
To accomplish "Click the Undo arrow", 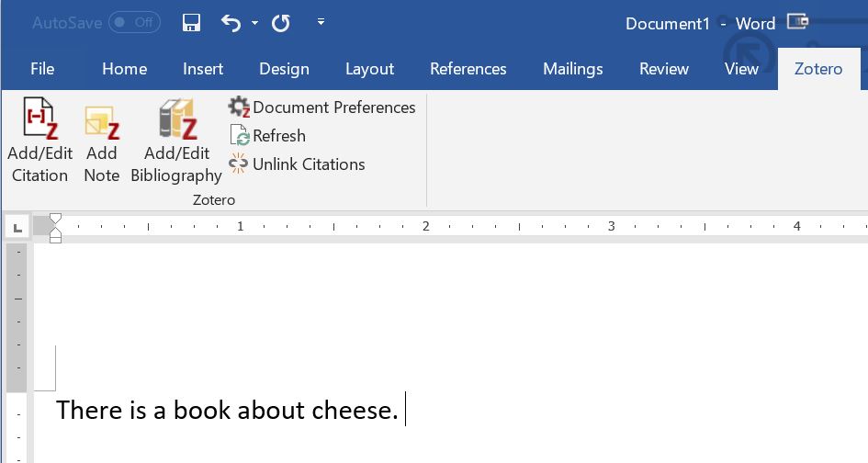I will click(x=231, y=23).
